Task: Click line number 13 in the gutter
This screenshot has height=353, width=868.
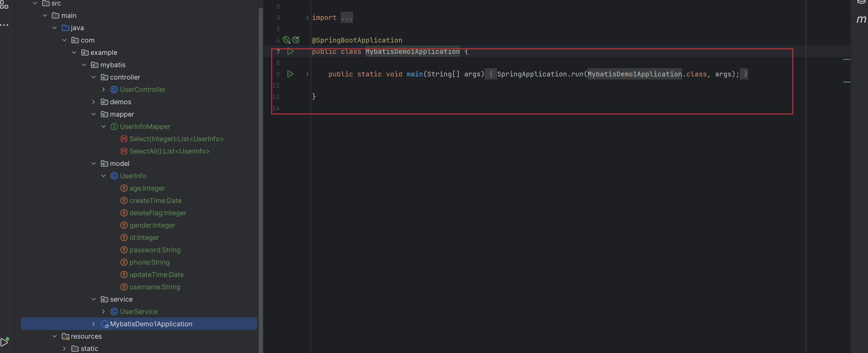Action: [276, 97]
